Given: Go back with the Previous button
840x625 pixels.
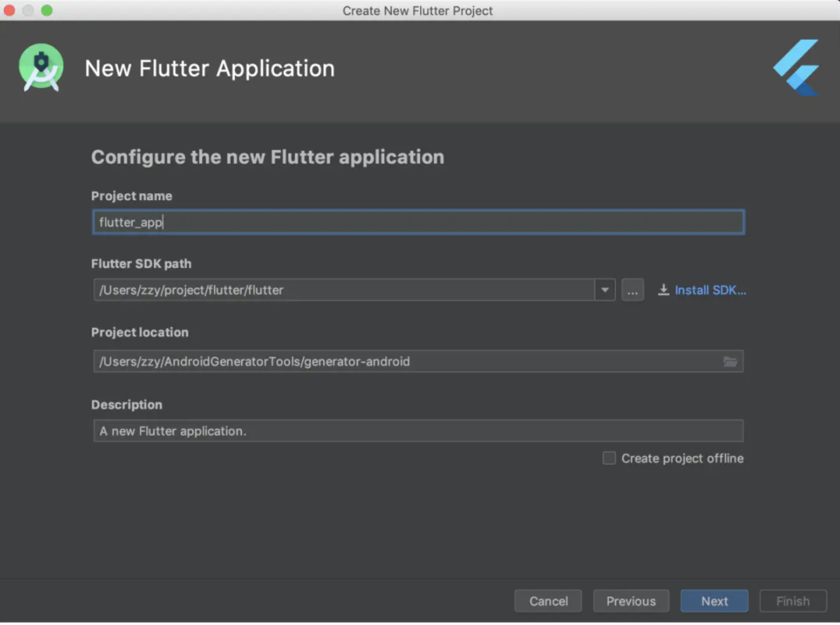Looking at the screenshot, I should [631, 601].
